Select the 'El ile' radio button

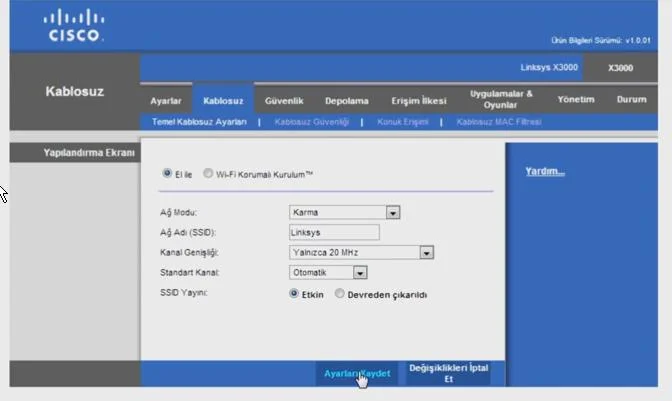167,173
